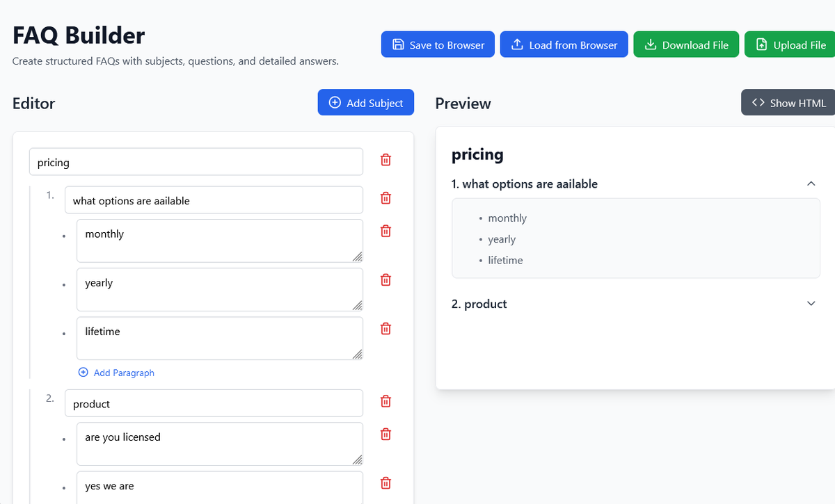Select 'lifetime' bullet in the preview
The width and height of the screenshot is (835, 504).
(505, 260)
